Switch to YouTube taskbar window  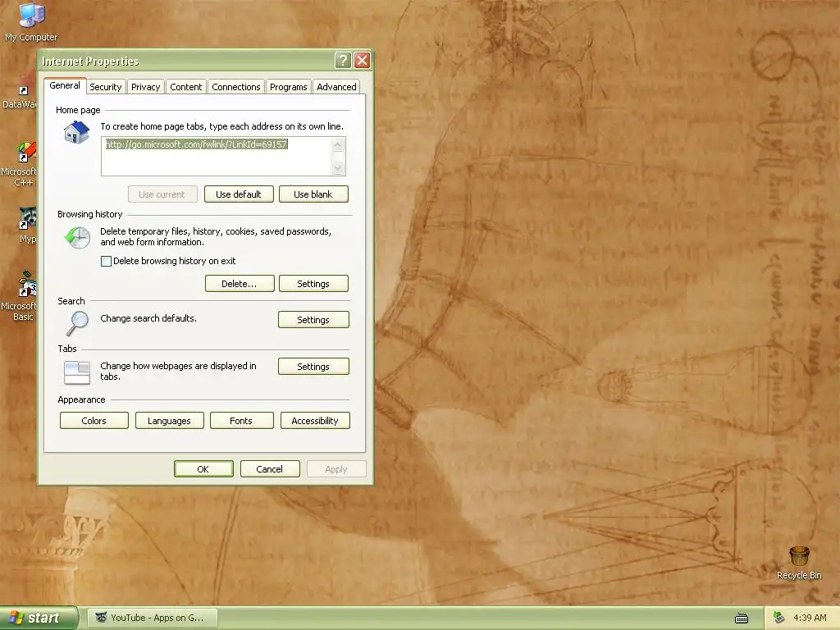(153, 618)
